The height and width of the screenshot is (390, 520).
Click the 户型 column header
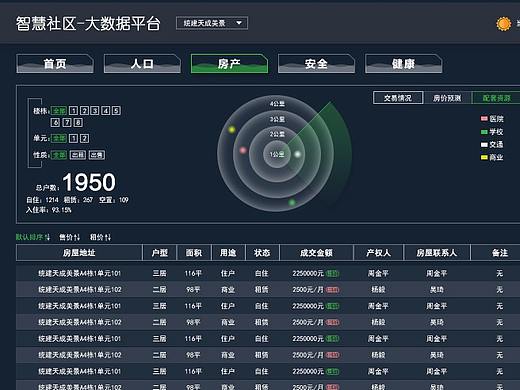(160, 253)
